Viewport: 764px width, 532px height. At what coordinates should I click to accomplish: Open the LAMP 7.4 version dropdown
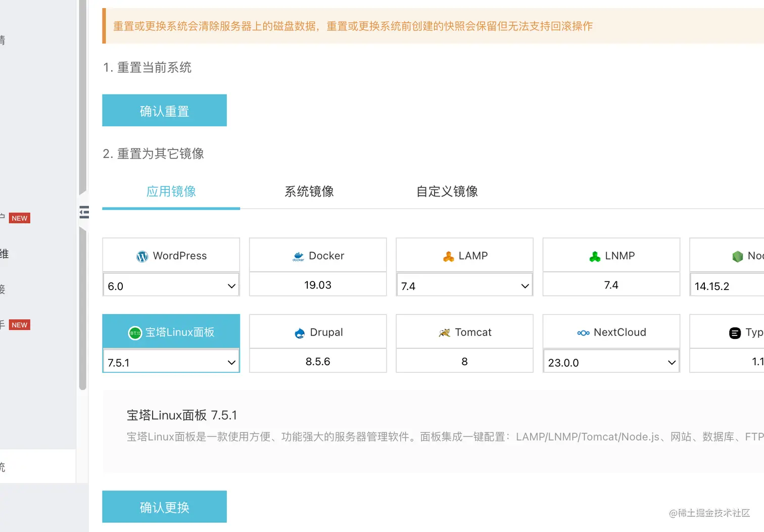pyautogui.click(x=465, y=286)
